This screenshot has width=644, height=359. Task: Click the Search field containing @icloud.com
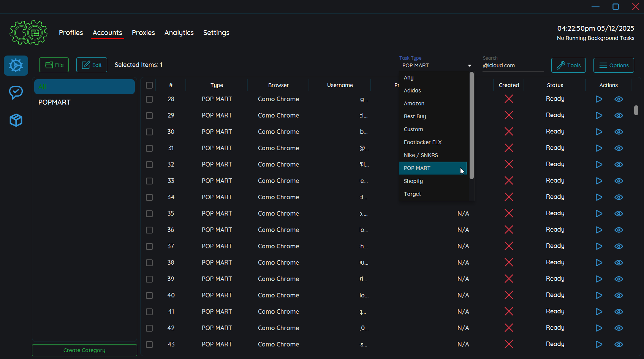pos(513,65)
